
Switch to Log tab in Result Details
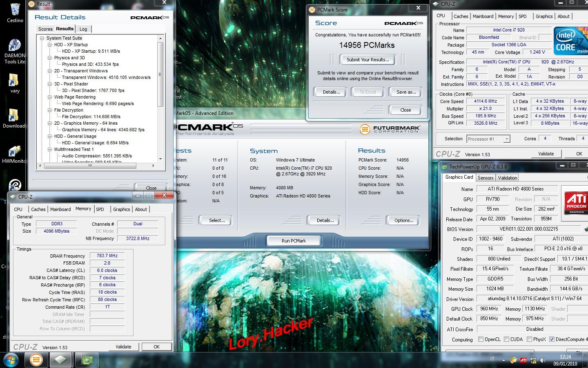click(x=83, y=29)
